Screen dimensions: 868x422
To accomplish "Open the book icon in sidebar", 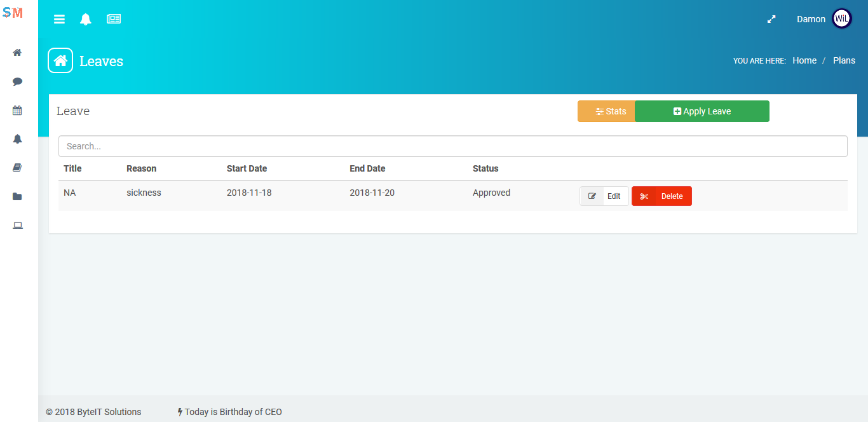I will 18,168.
